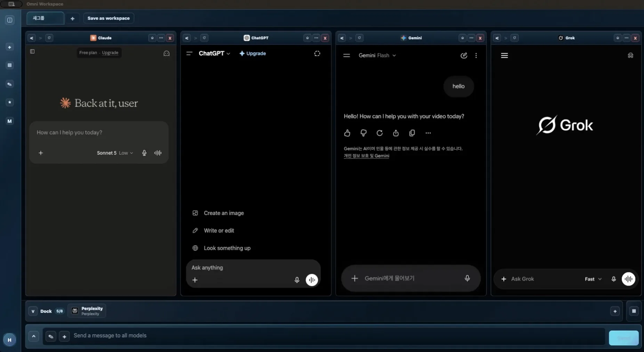Image resolution: width=644 pixels, height=352 pixels.
Task: Choose Look something up in ChatGPT
Action: 222,248
